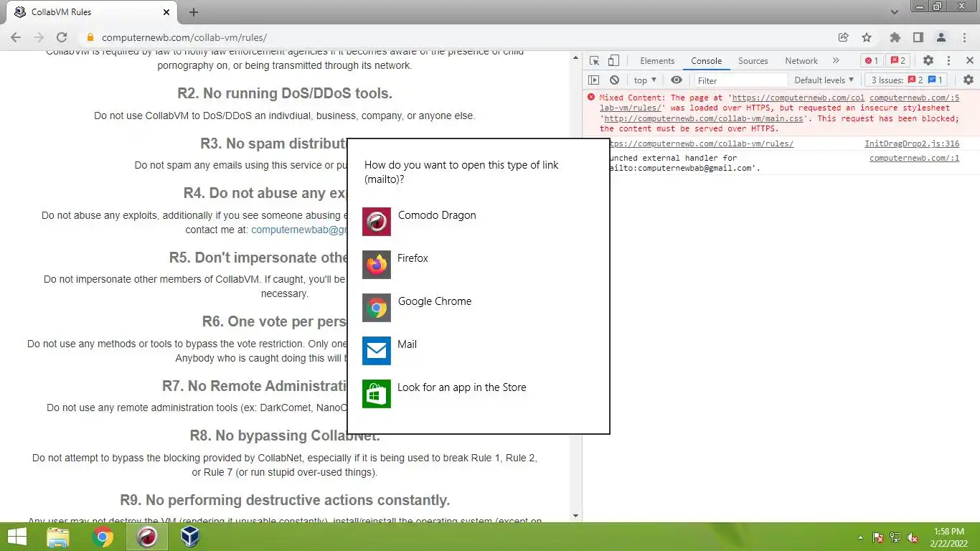The image size is (980, 551).
Task: Toggle the DevTools device toolbar
Action: coord(613,61)
